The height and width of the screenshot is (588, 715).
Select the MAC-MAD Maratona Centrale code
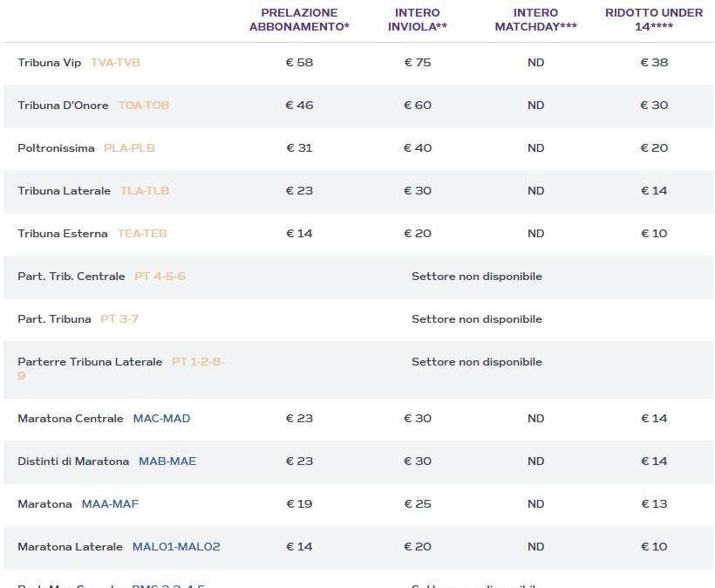pyautogui.click(x=161, y=418)
